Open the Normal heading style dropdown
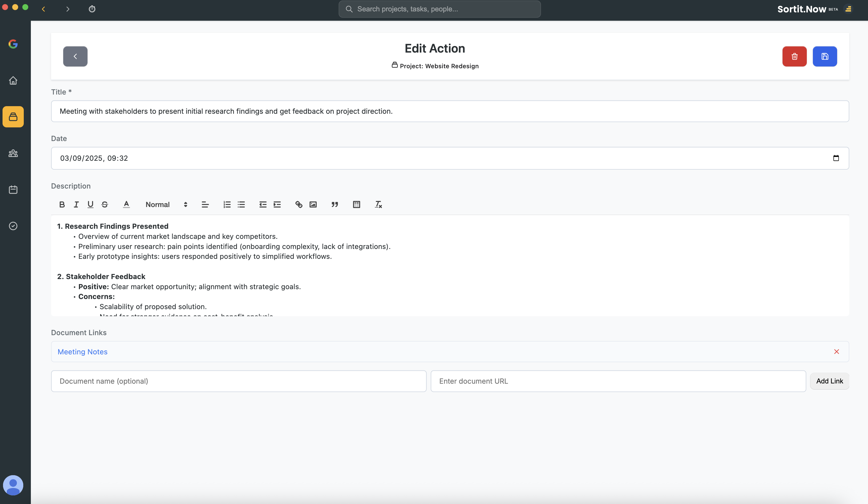The image size is (868, 504). click(x=166, y=204)
